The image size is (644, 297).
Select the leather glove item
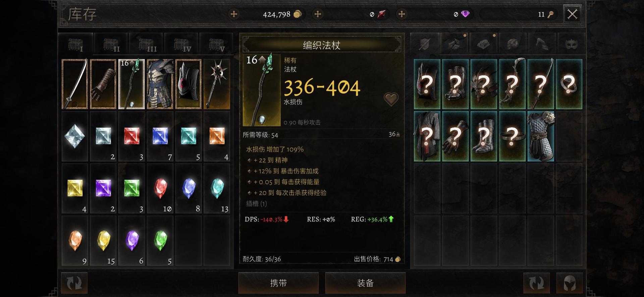(103, 84)
